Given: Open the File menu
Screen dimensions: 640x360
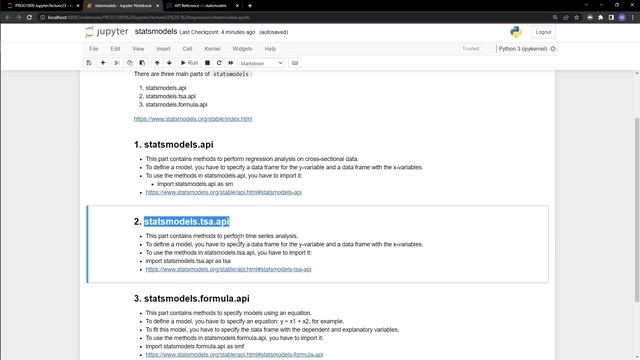Looking at the screenshot, I should point(94,49).
